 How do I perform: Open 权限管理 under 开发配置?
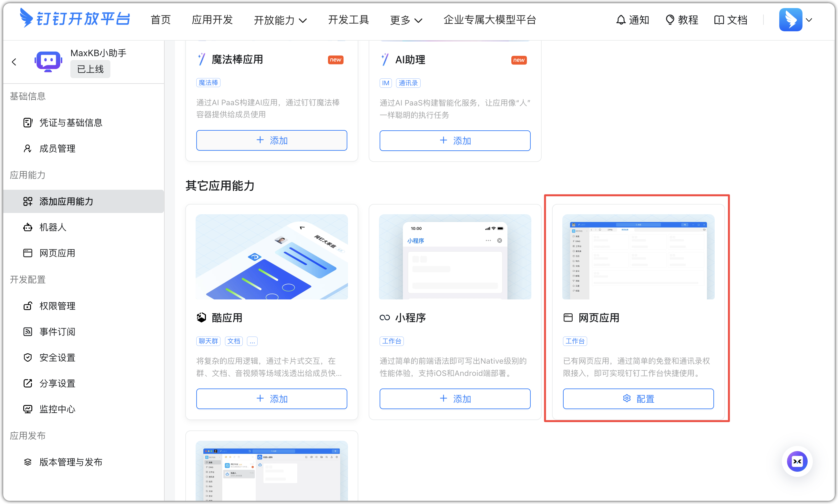pos(57,306)
